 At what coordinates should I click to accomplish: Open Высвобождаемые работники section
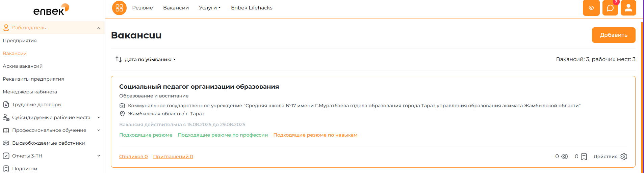point(49,143)
